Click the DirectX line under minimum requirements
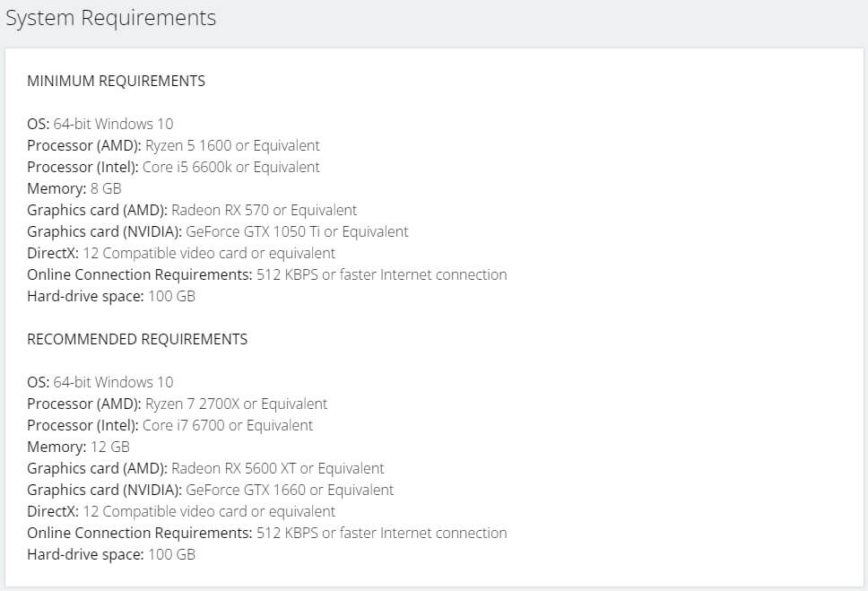 pos(181,253)
